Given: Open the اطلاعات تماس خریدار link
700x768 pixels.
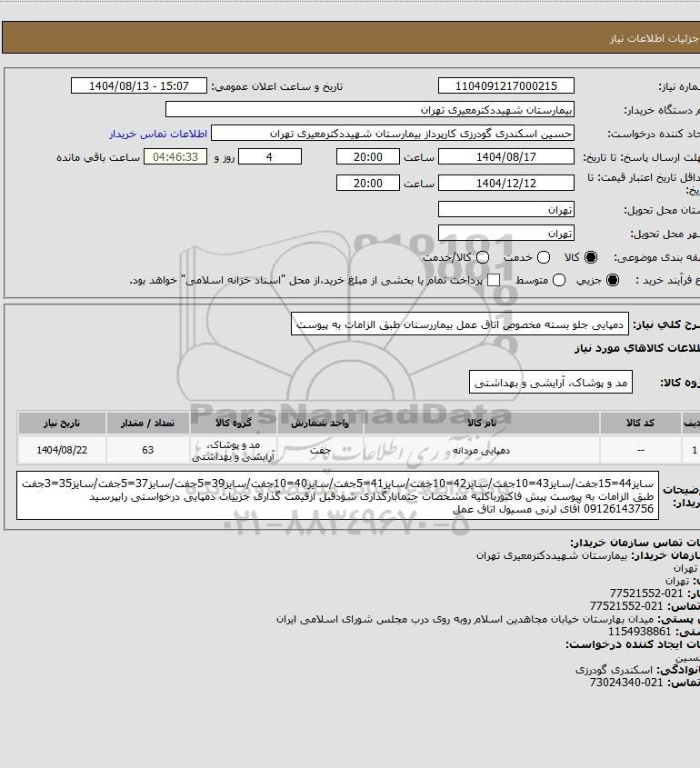Looking at the screenshot, I should [159, 133].
